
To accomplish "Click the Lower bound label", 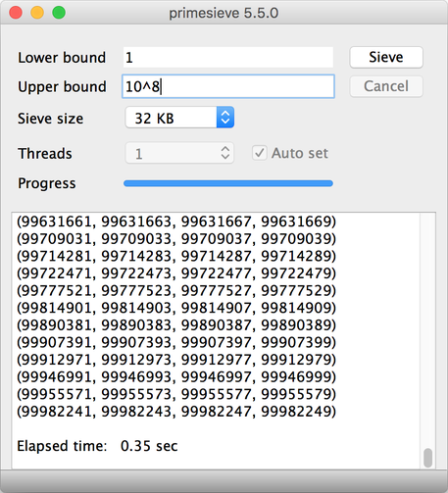I will point(62,58).
